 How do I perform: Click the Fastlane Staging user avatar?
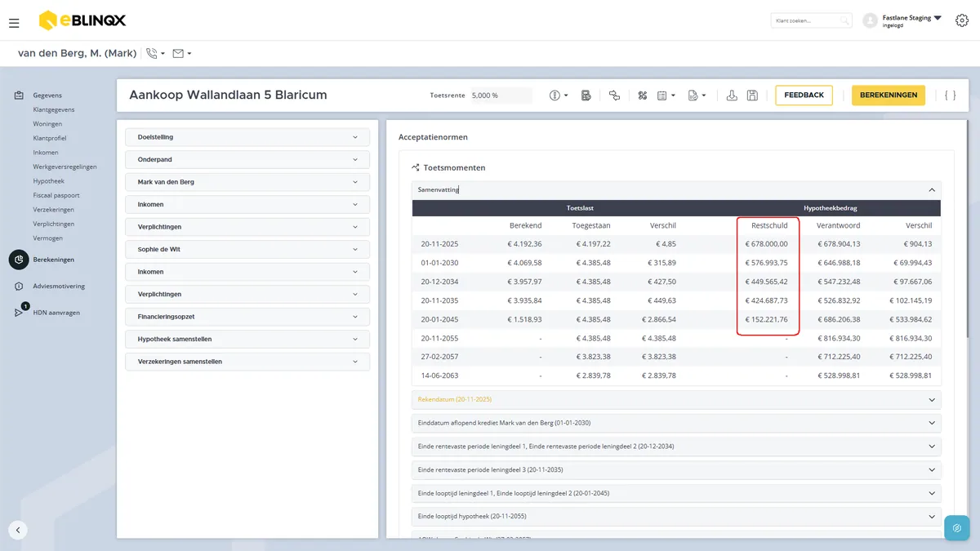coord(870,20)
